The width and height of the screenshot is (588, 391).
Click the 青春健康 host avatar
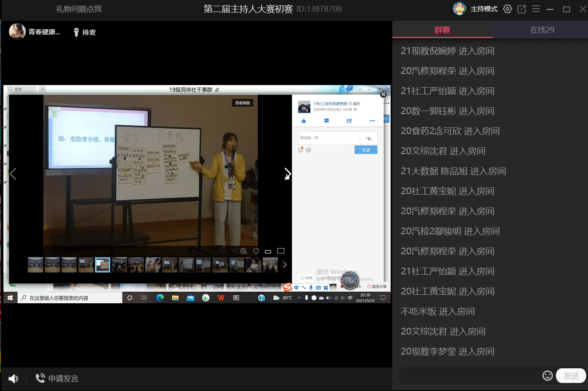pyautogui.click(x=17, y=32)
